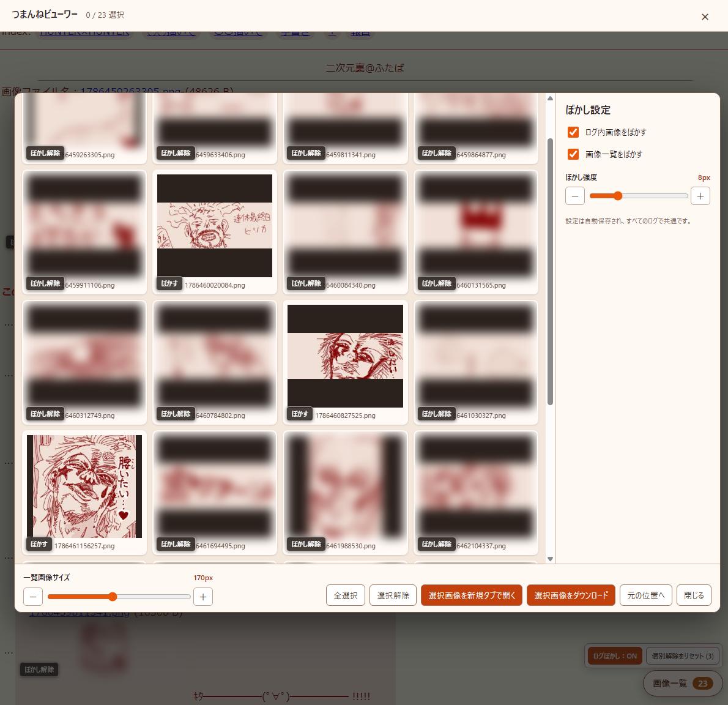The width and height of the screenshot is (728, 705).
Task: Toggle ログぼかし：ON on background page
Action: 615,656
